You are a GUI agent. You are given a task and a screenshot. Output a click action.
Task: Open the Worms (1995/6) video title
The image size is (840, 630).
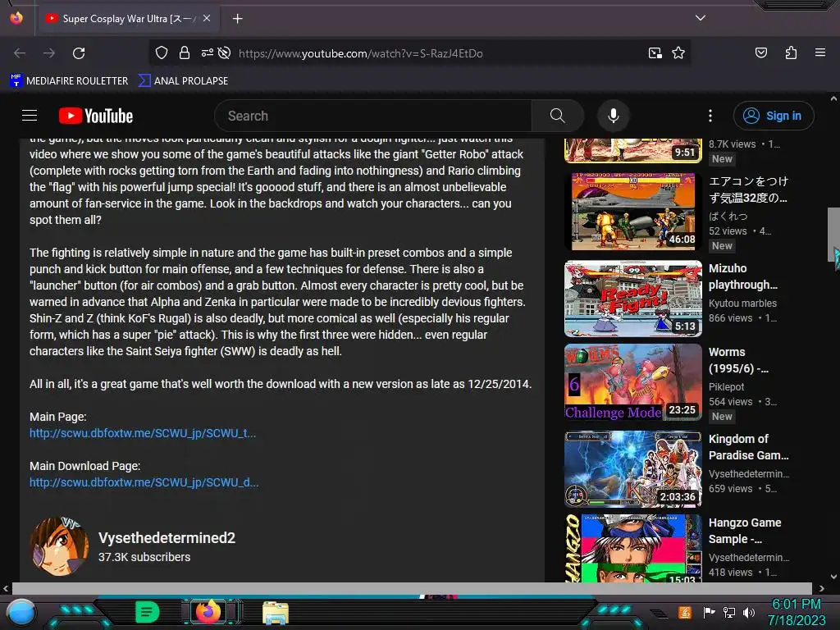click(738, 360)
